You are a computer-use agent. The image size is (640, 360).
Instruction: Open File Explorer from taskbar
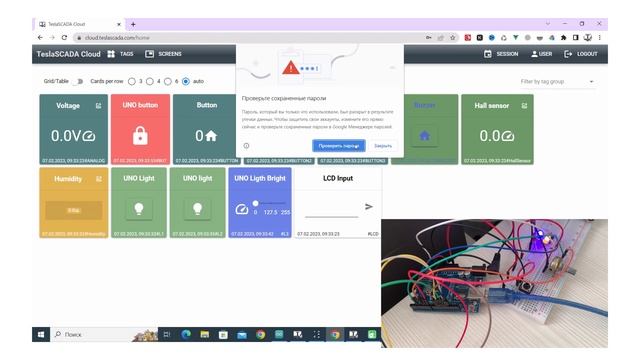204,335
